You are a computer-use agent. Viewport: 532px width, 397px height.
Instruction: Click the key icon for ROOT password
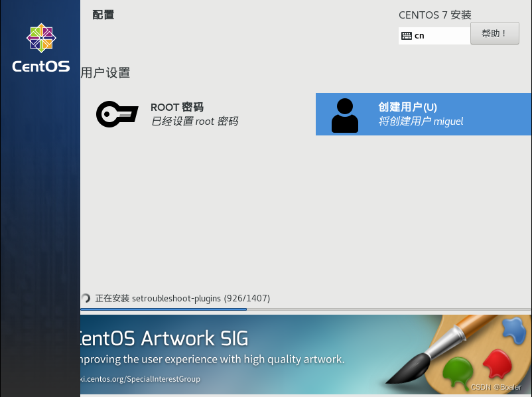117,114
